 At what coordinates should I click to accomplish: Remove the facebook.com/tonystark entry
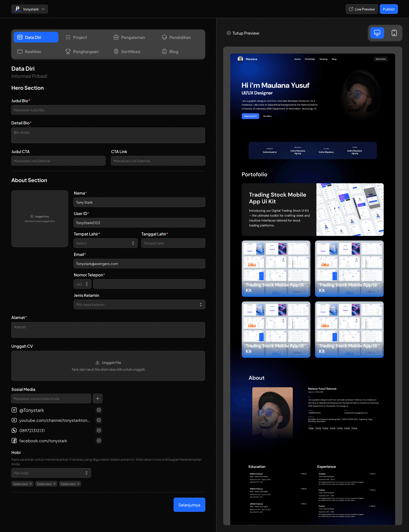(99, 441)
